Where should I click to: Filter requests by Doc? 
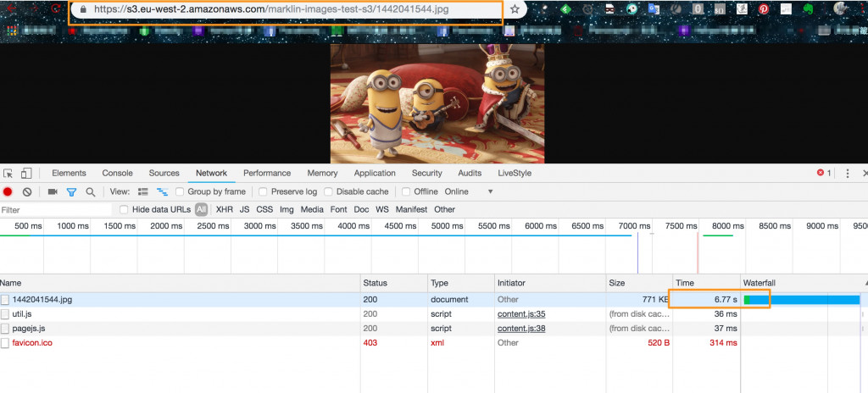pos(361,209)
